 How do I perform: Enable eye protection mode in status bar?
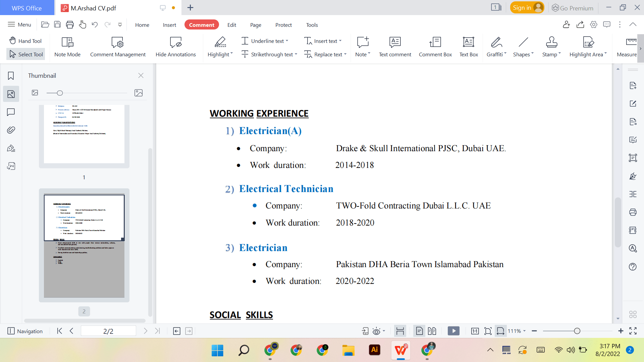(x=376, y=331)
